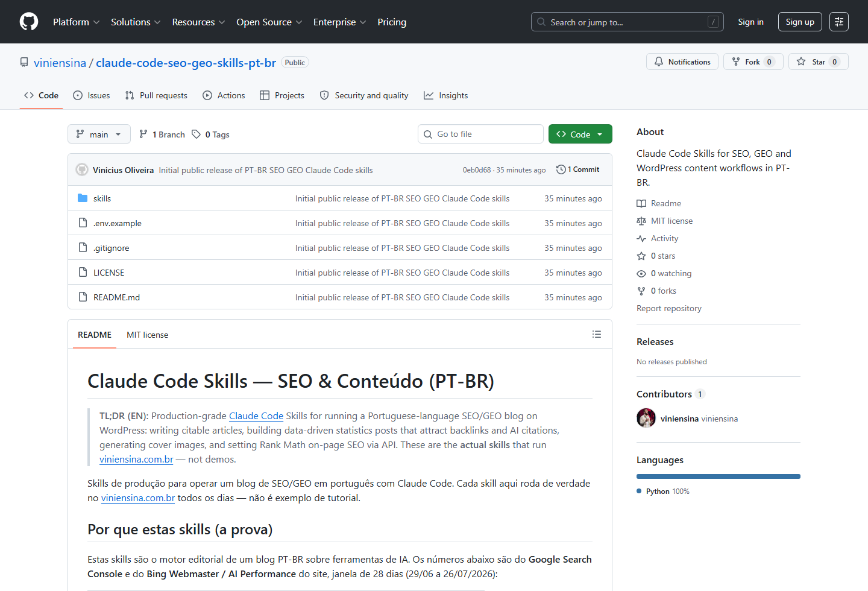868x591 pixels.
Task: Open the Releases heading link
Action: coord(655,341)
